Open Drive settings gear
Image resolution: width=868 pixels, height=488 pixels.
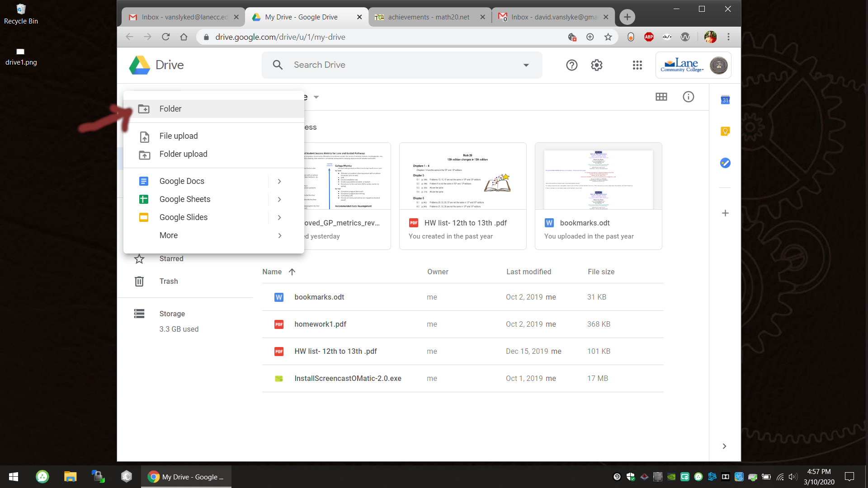[x=597, y=65]
